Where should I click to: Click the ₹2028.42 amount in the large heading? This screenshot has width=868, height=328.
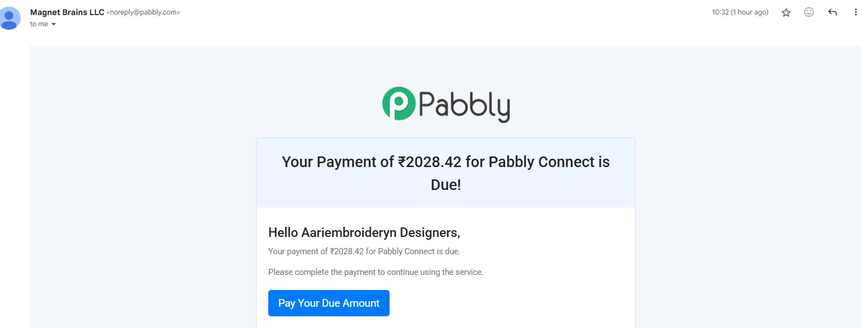(429, 162)
